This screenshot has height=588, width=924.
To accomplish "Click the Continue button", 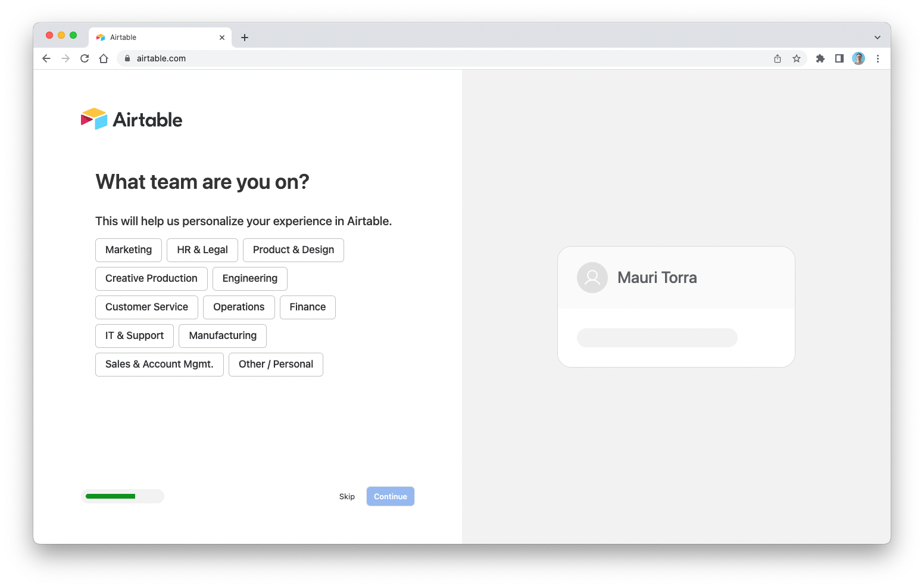I will (390, 496).
